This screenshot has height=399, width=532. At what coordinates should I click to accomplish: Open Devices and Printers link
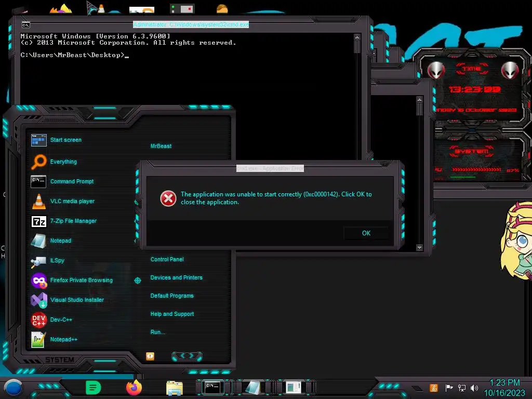pos(177,277)
